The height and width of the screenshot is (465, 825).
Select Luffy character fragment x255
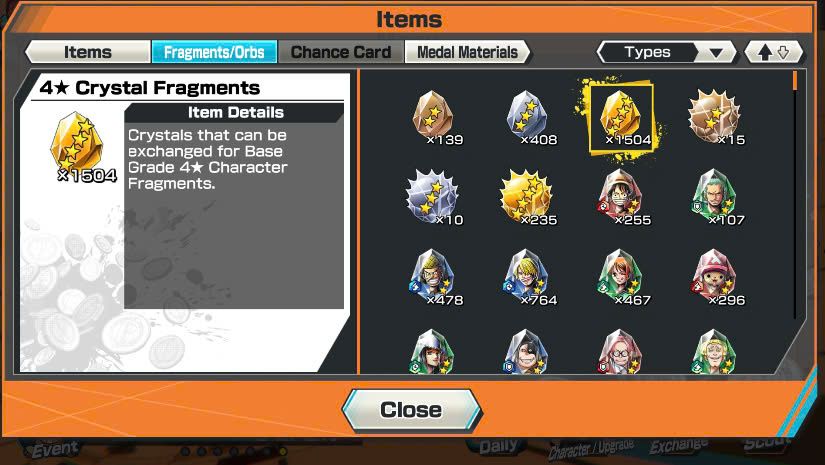(x=621, y=197)
